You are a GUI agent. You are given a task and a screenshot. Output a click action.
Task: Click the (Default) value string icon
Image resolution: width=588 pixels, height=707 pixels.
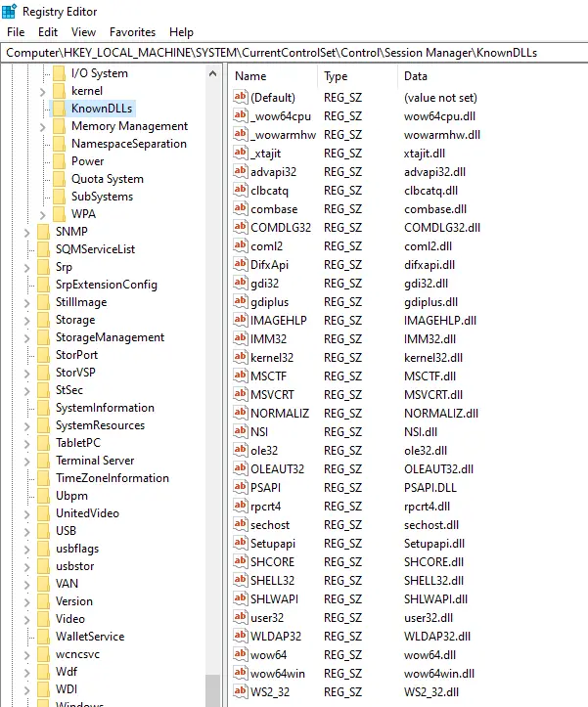point(240,97)
